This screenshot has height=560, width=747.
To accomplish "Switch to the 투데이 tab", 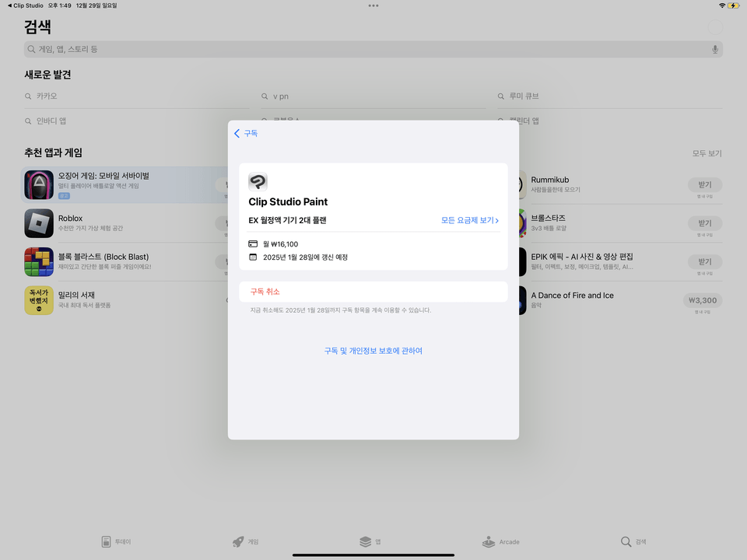I will click(116, 541).
